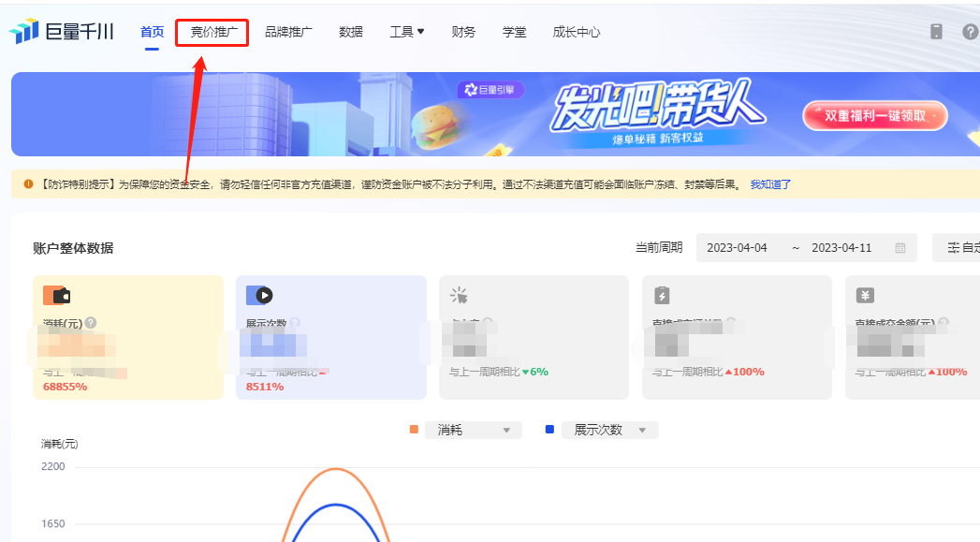Click the calendar icon in date range
The image size is (980, 542).
(x=900, y=247)
